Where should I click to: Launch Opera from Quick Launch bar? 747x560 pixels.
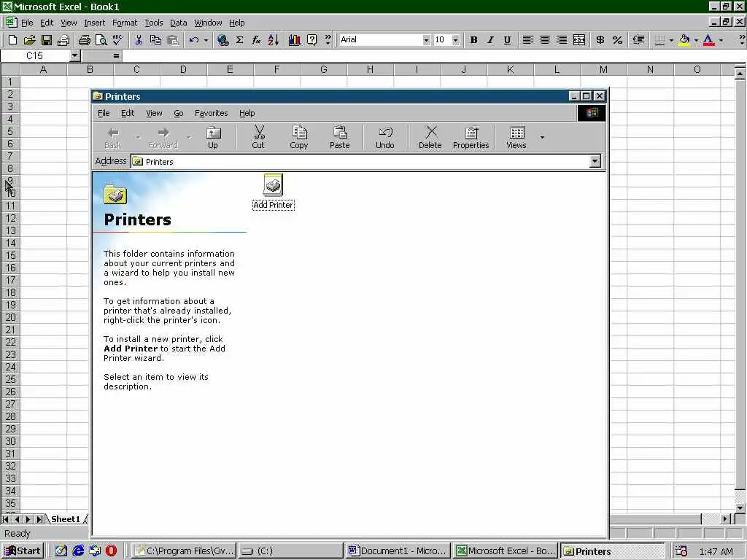coord(111,551)
